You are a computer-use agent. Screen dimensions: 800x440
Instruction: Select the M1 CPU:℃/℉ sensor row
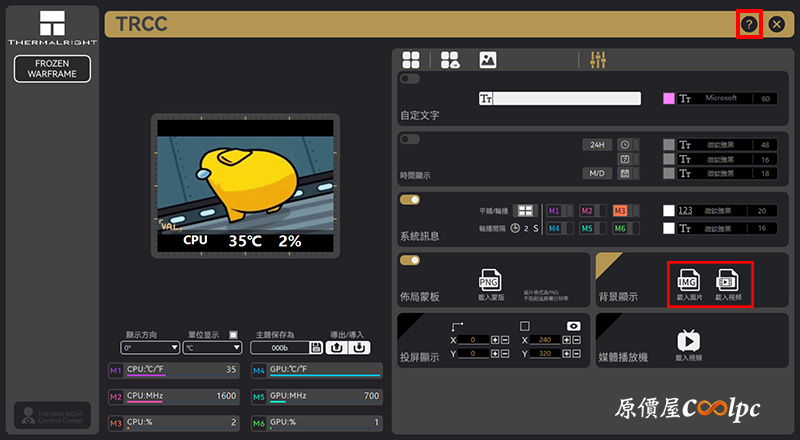[173, 370]
